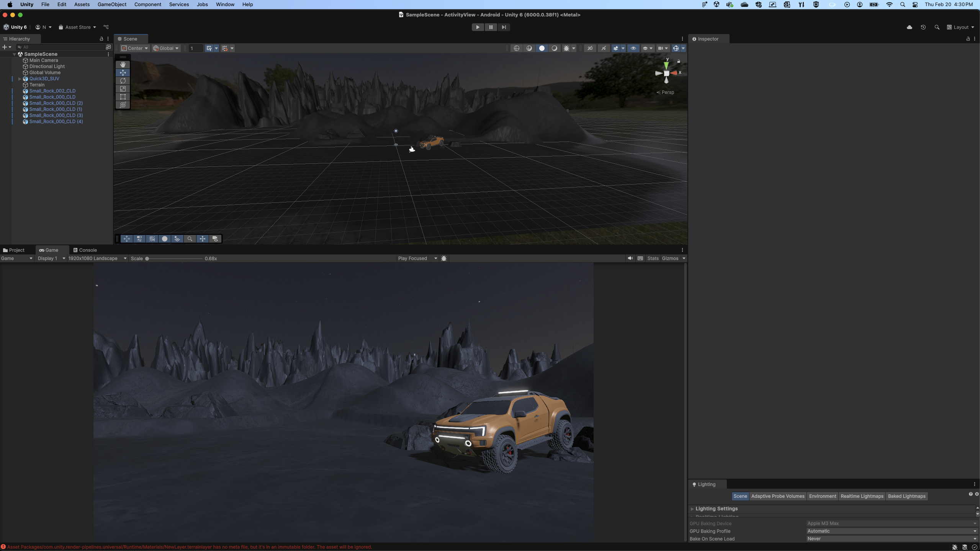Viewport: 980px width, 551px height.
Task: Open the Environment lighting tab
Action: click(822, 496)
